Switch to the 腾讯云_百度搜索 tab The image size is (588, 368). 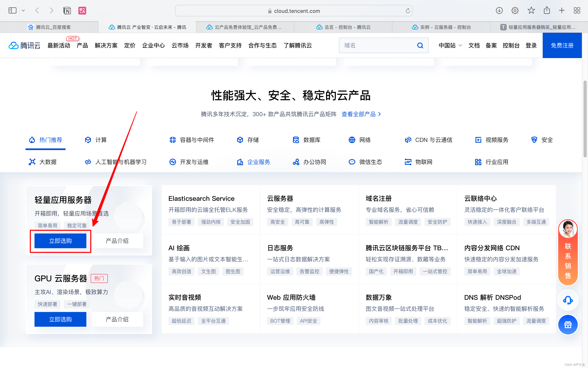[x=49, y=27]
